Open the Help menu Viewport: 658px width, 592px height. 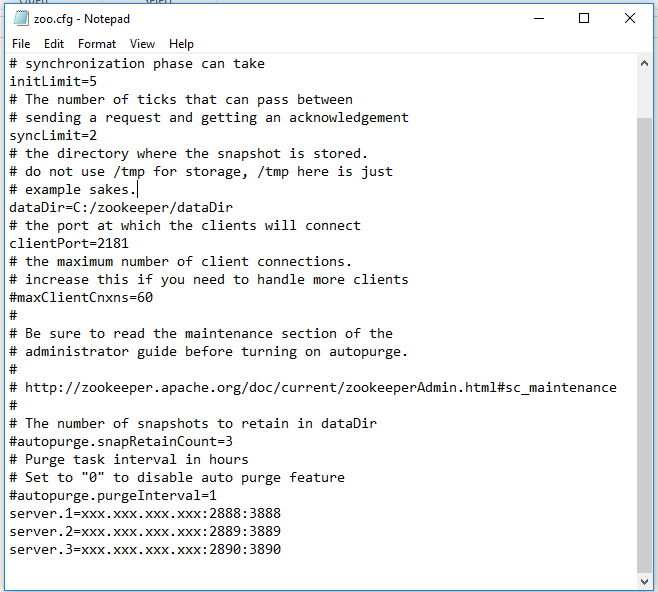[181, 44]
